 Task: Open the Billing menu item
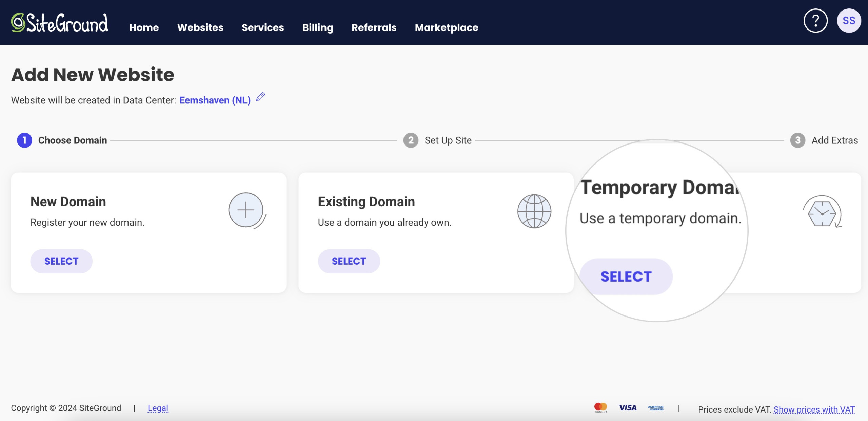click(318, 26)
